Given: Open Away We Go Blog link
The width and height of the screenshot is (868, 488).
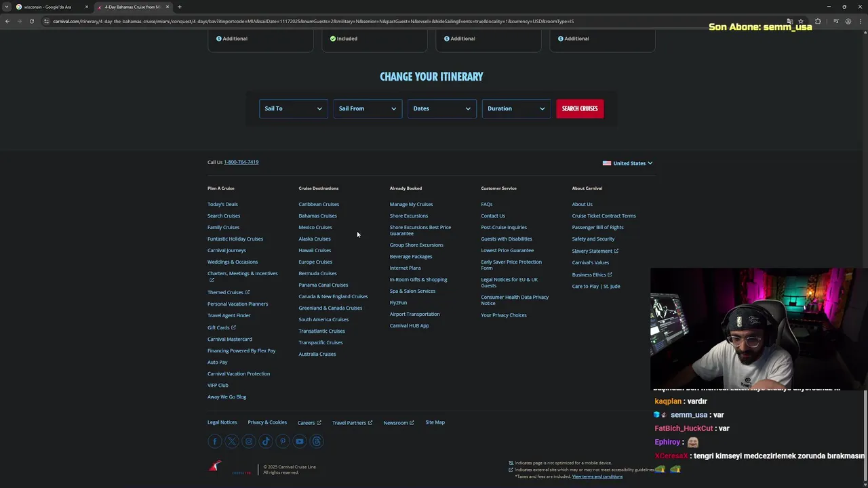Looking at the screenshot, I should pyautogui.click(x=226, y=396).
